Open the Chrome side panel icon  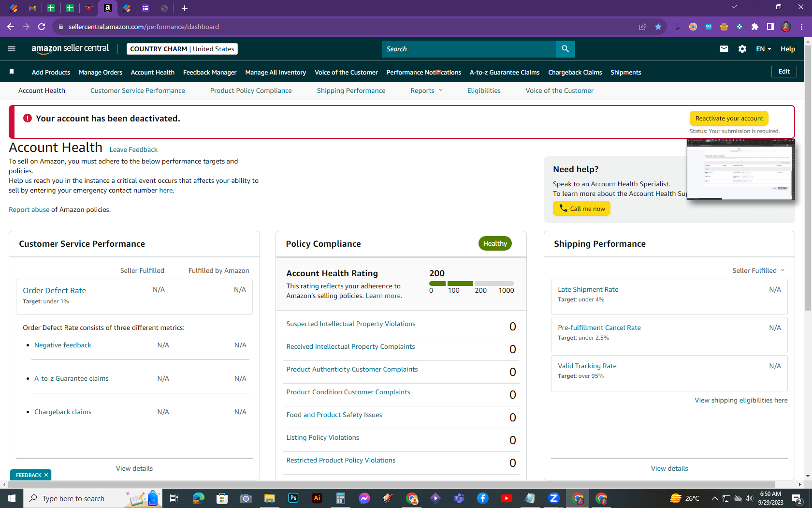pyautogui.click(x=770, y=27)
